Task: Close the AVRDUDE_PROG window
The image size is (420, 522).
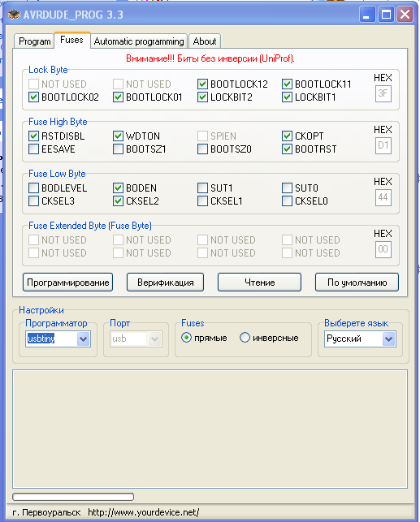Action: [405, 15]
